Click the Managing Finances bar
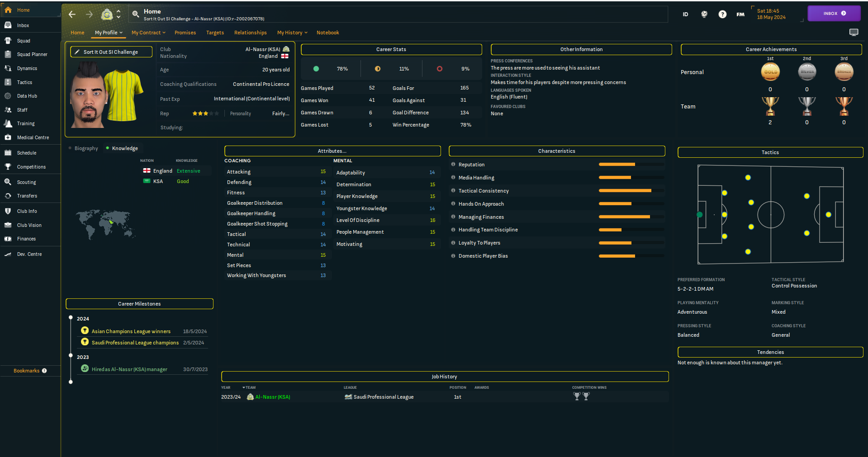 [x=631, y=217]
